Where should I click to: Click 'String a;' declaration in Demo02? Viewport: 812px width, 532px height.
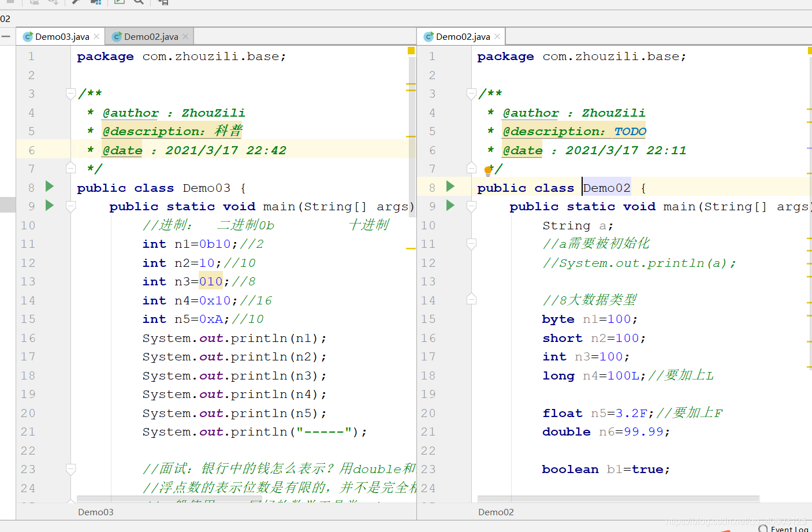point(578,225)
